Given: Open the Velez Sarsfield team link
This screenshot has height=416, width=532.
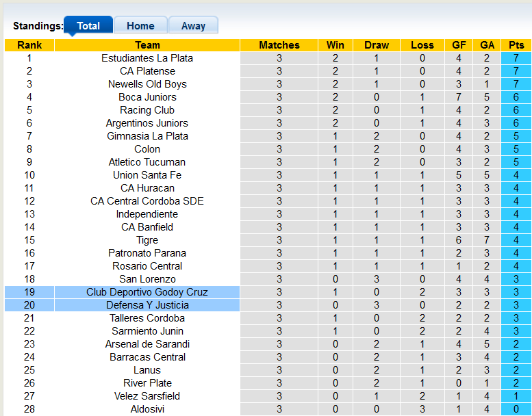Looking at the screenshot, I should [x=147, y=396].
